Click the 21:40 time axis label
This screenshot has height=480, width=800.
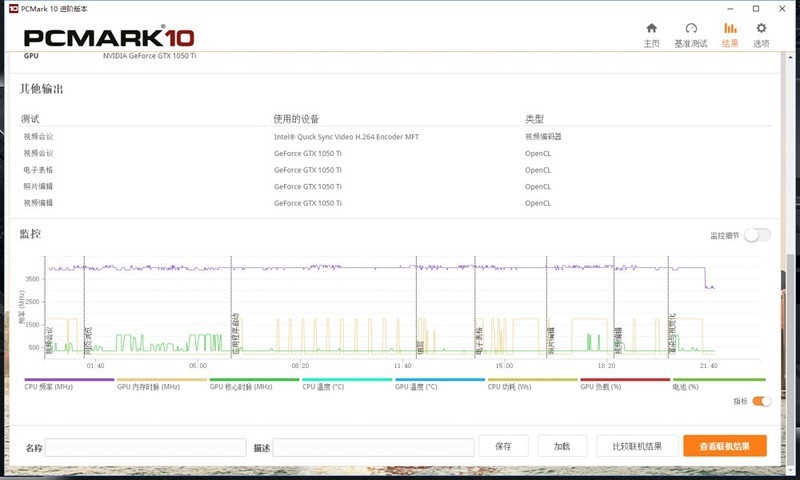point(709,366)
